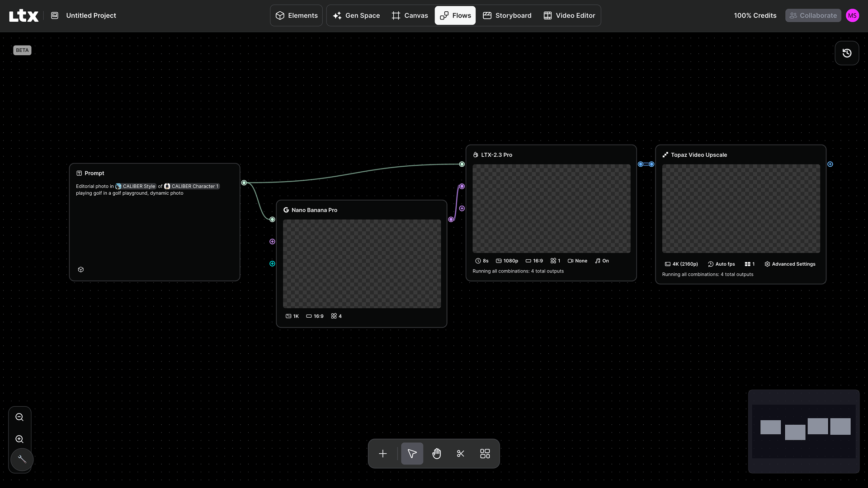Zoom out the flow canvas
Viewport: 868px width, 488px height.
coord(19,417)
